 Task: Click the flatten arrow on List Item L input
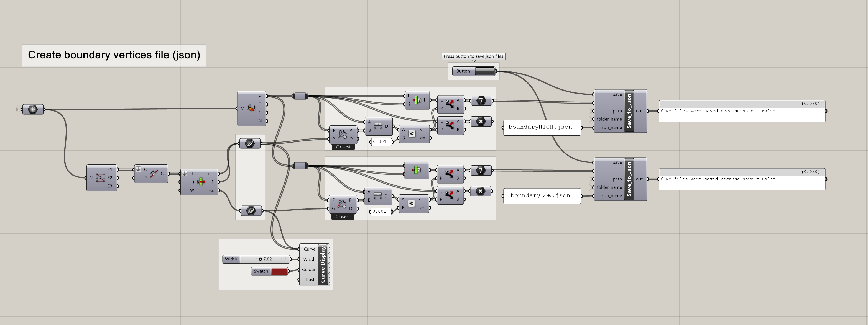tap(184, 174)
